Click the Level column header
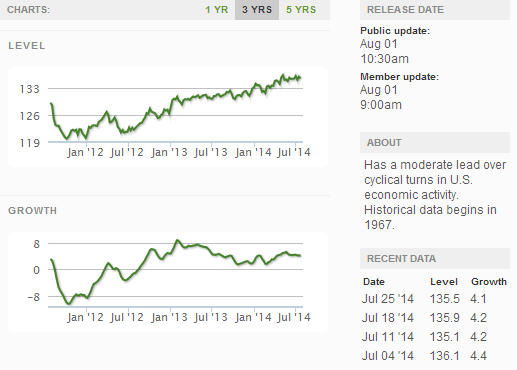Viewport: 517px width, 370px height. pyautogui.click(x=444, y=282)
